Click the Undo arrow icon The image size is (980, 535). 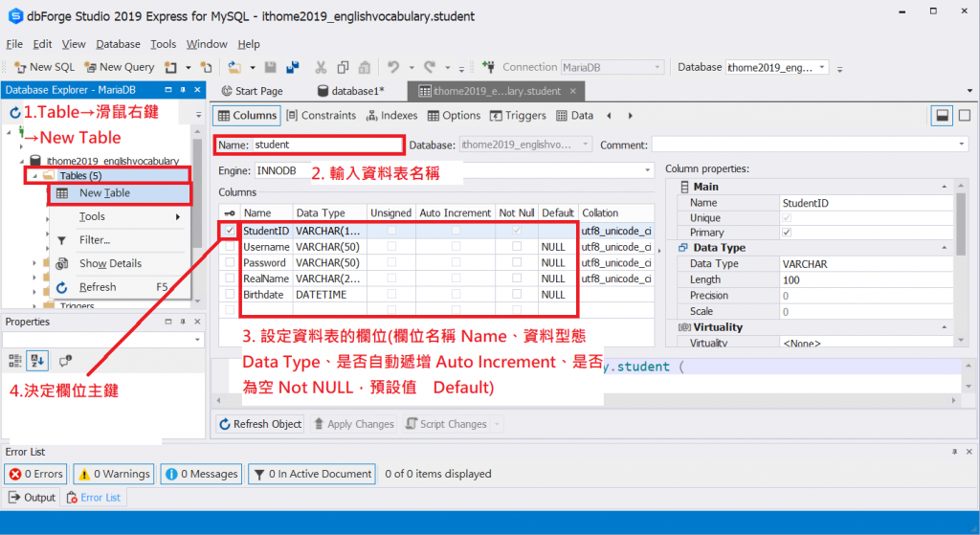click(x=393, y=67)
